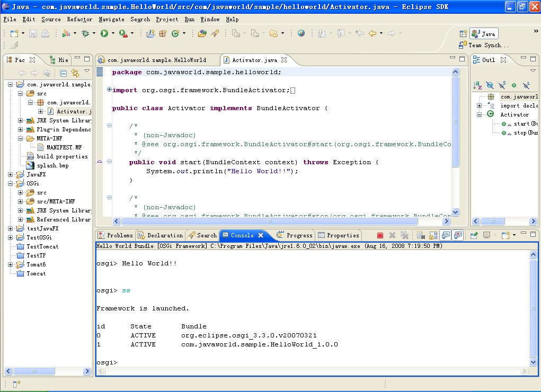541x392 pixels.
Task: Click the editor horizontal scrollbar thumb
Action: click(x=269, y=221)
